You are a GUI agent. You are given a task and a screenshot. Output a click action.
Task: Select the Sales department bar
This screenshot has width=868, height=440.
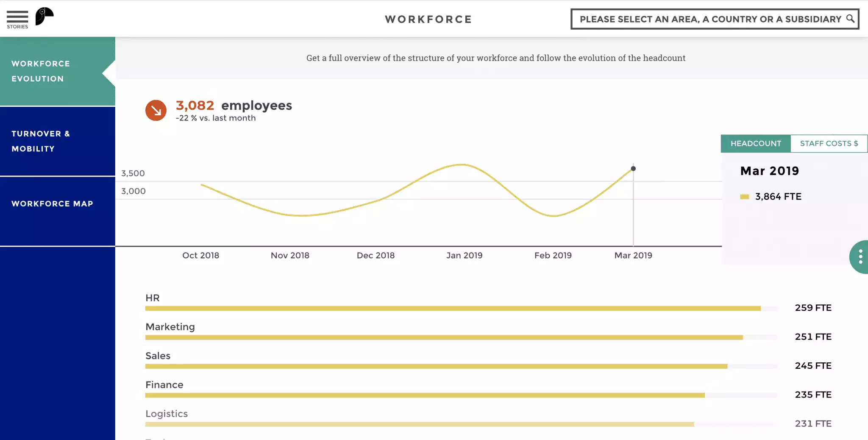tap(436, 366)
